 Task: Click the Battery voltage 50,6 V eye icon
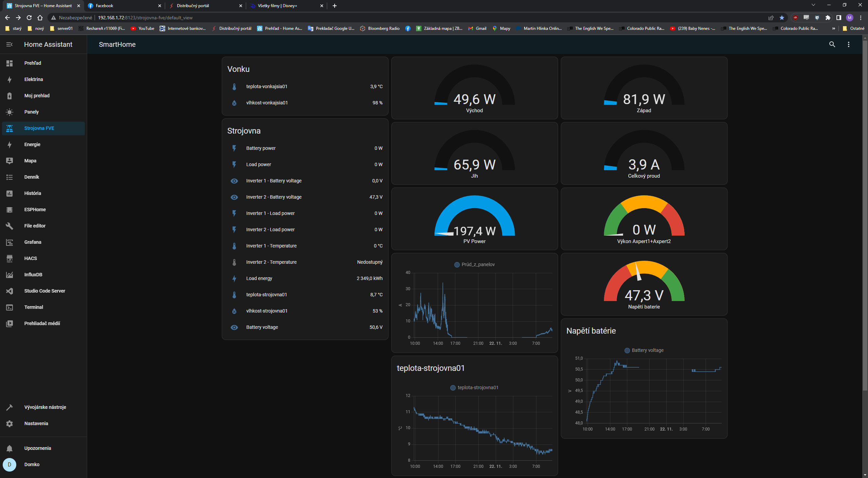click(234, 327)
